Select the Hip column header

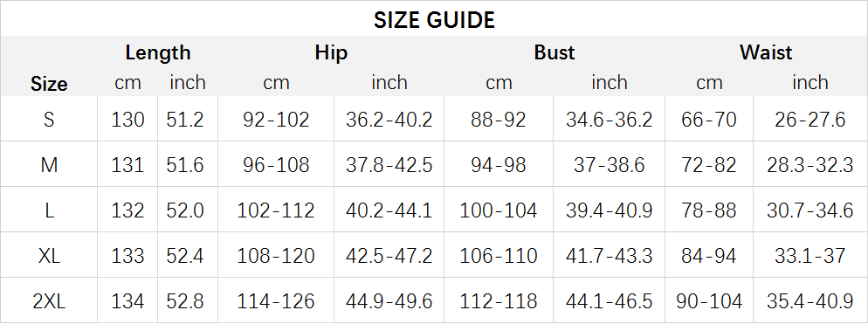point(331,52)
